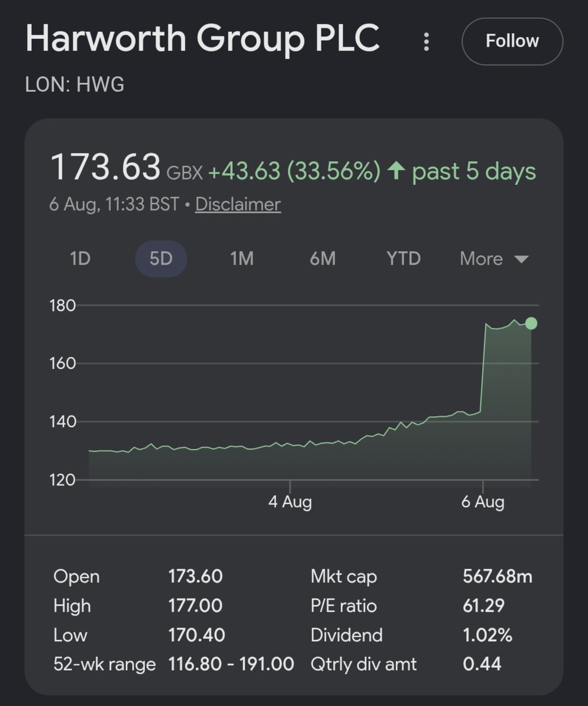Click the 6 Aug date label on chart axis
This screenshot has height=706, width=588.
(x=483, y=502)
